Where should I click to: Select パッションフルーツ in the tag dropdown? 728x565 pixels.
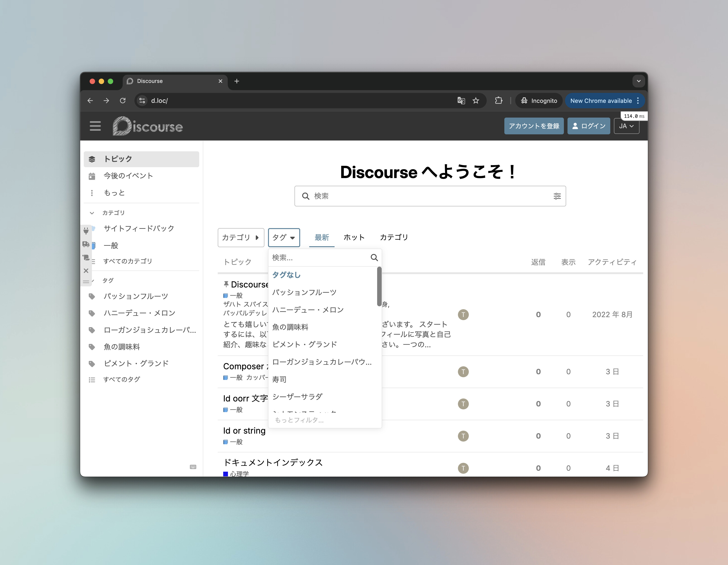[x=323, y=292]
